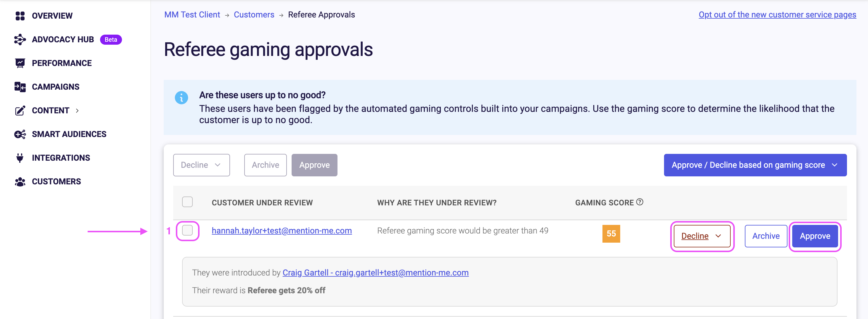Click the Customers people icon
Viewport: 868px width, 319px height.
coord(20,182)
